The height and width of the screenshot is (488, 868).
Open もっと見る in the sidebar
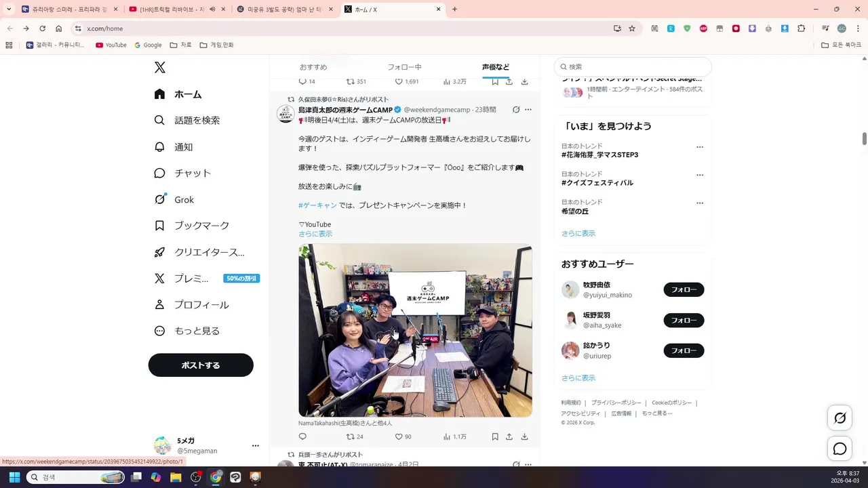[187, 331]
